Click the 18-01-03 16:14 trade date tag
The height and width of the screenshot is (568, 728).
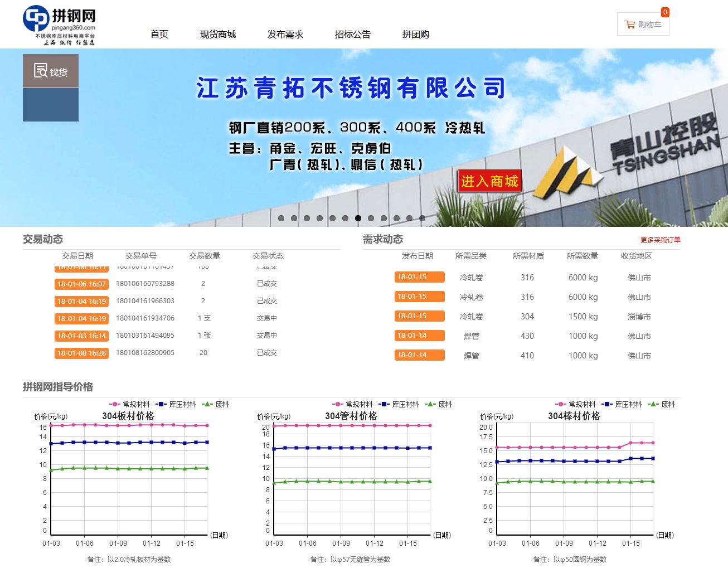click(81, 336)
